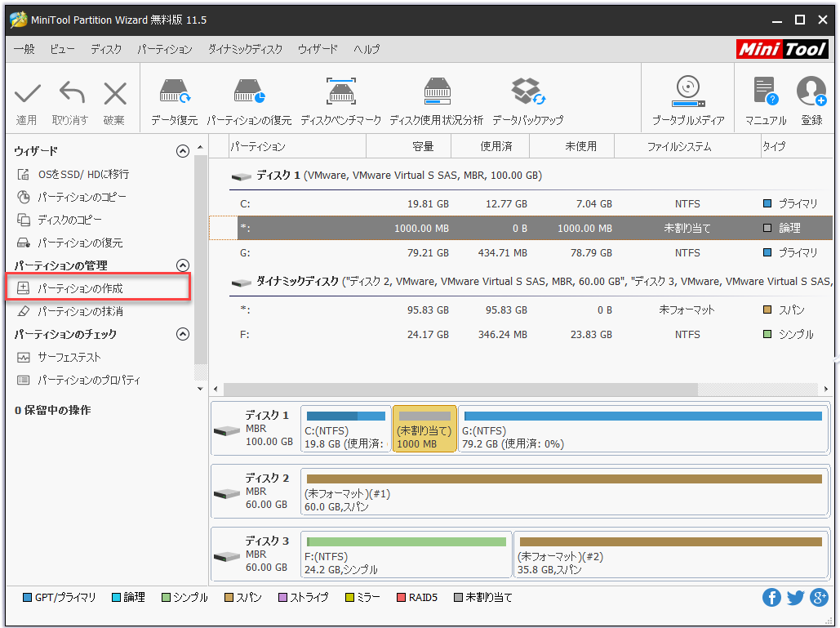The image size is (840, 628).
Task: Select パーティションの復元 from the toolbar
Action: click(x=248, y=97)
